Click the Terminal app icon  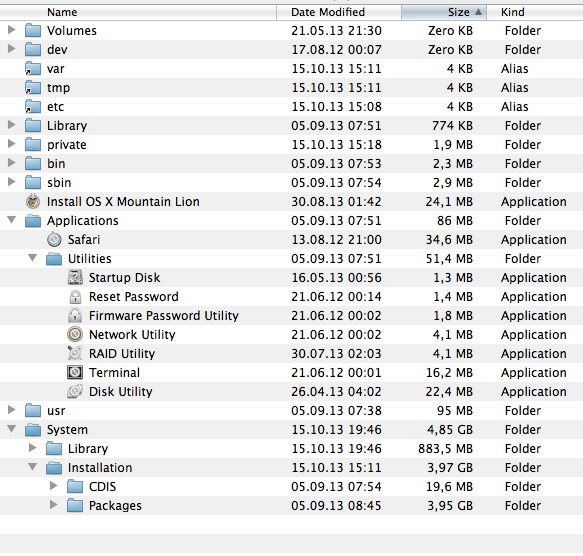(75, 372)
